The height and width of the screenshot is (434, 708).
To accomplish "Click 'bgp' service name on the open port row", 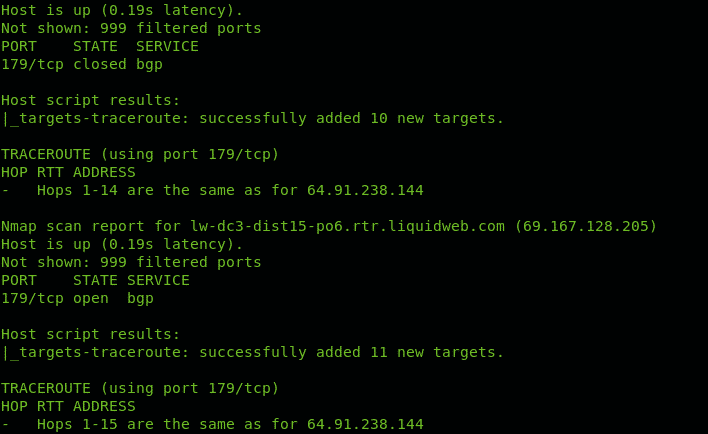I will pos(140,299).
